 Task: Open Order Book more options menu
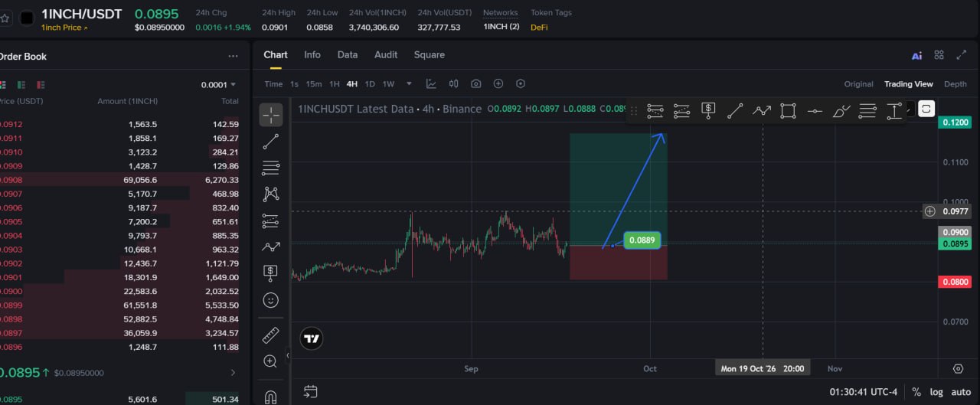coord(233,56)
